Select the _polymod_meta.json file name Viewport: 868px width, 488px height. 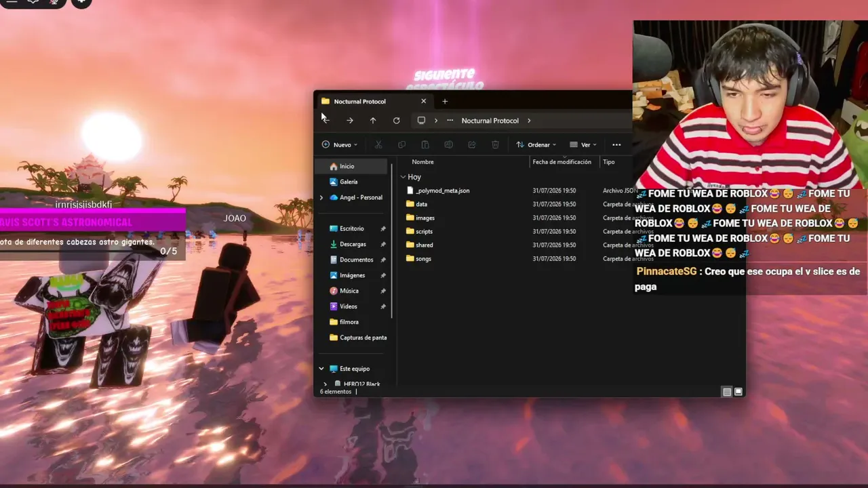click(443, 190)
